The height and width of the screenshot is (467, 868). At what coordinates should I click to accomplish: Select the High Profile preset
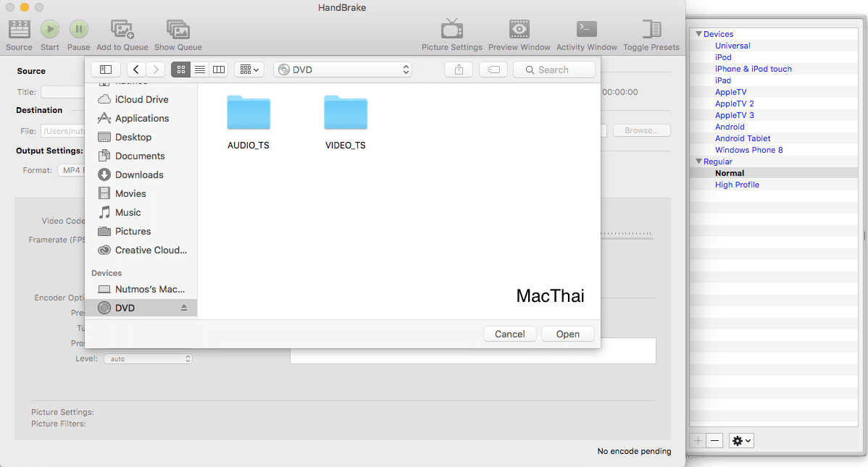tap(737, 185)
